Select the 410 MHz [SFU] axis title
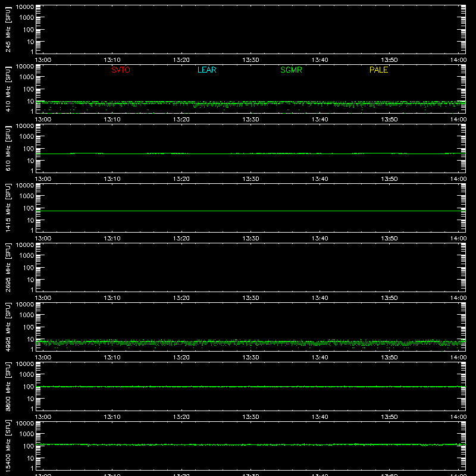The image size is (476, 476). pos(8,89)
